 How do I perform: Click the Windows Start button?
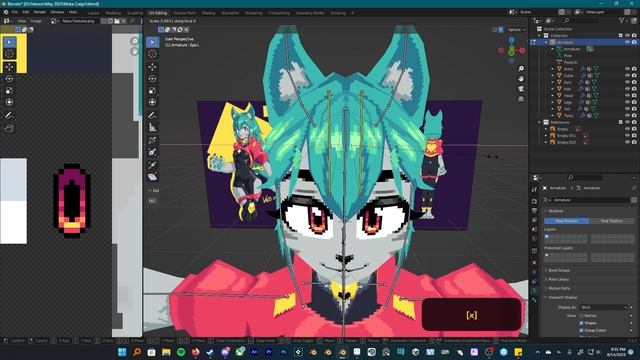(x=122, y=352)
